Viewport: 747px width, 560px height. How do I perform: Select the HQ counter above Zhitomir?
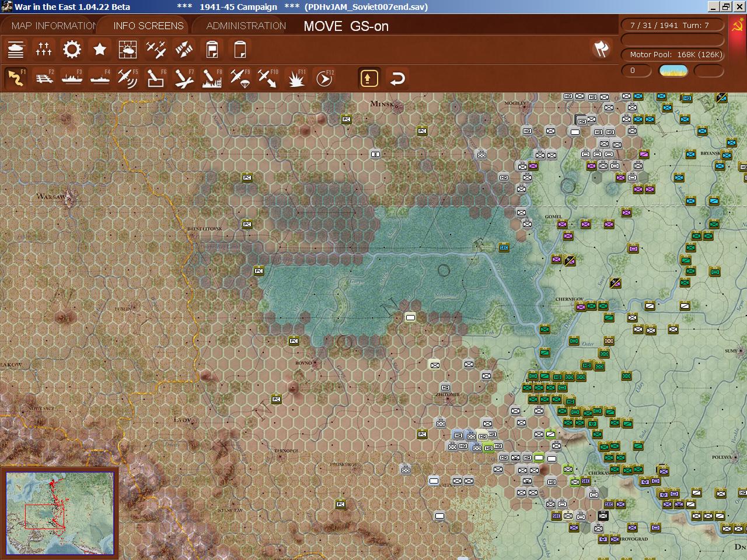(445, 387)
